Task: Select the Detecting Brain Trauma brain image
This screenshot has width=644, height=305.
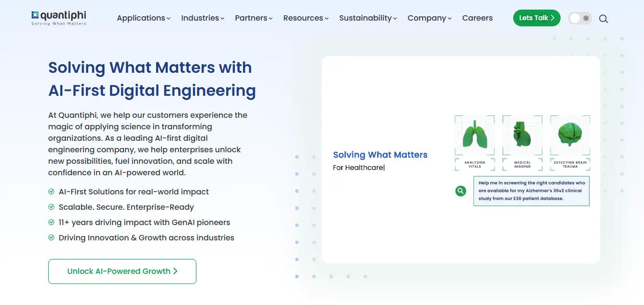Action: pyautogui.click(x=570, y=135)
